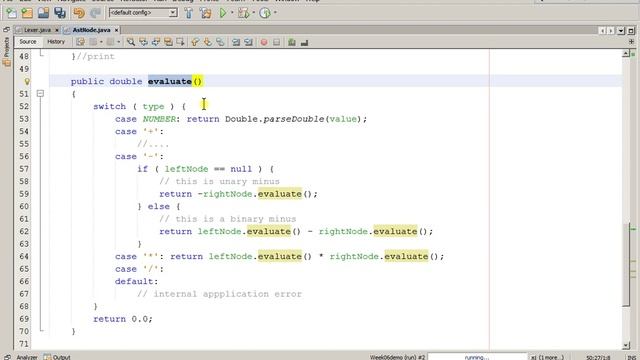The height and width of the screenshot is (360, 640).
Task: Click the '(1 more...)' tasks link
Action: tap(550, 357)
